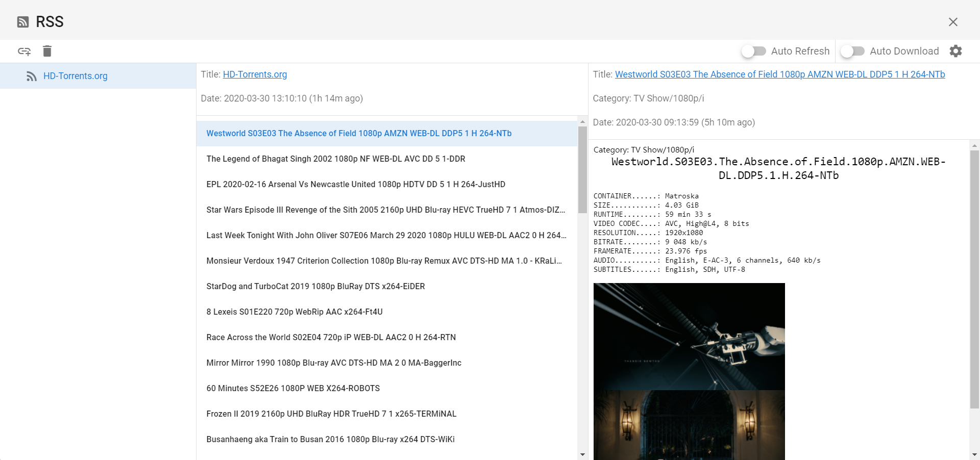Click the FRAMERATE 23.976 fps line
The image size is (980, 460).
[x=650, y=251]
